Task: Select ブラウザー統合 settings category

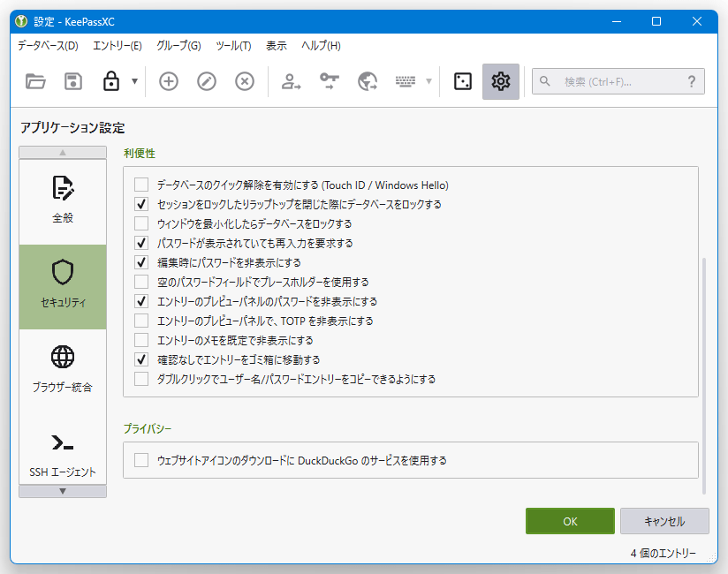Action: tap(63, 371)
